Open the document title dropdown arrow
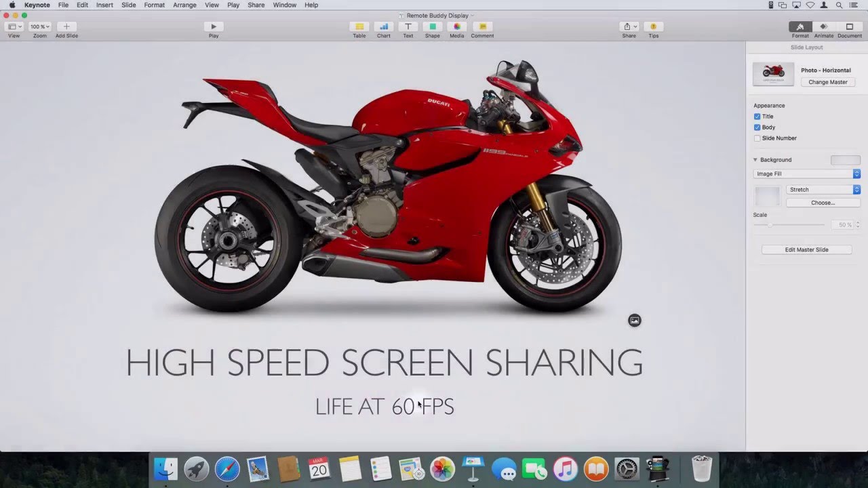This screenshot has width=868, height=488. click(x=472, y=16)
